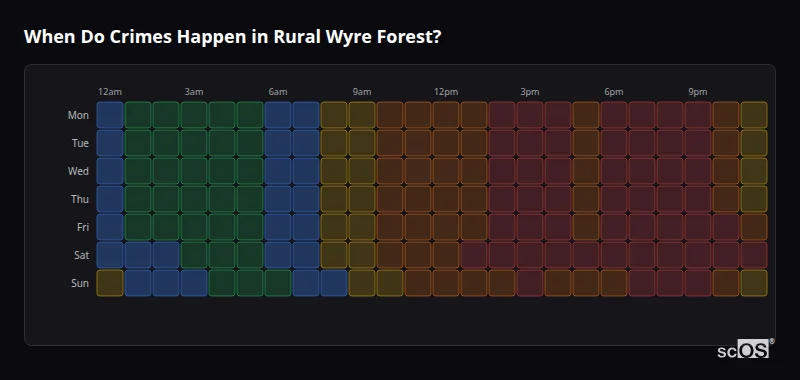Image resolution: width=800 pixels, height=380 pixels.
Task: Click the Sat row label
Action: click(x=81, y=256)
